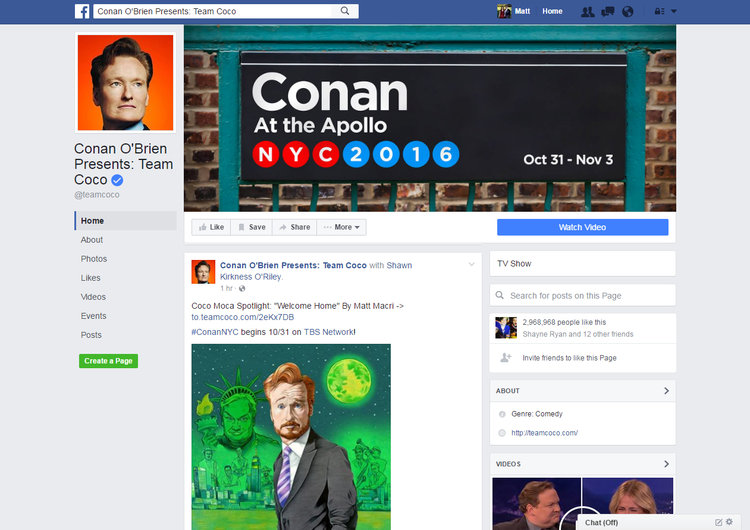Share the Team Coco page

(295, 227)
